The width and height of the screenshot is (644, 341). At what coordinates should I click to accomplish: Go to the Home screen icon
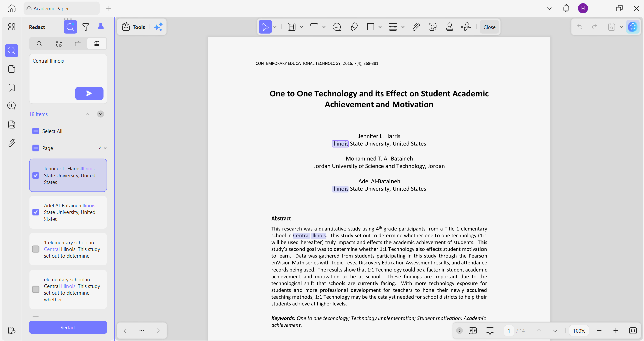pyautogui.click(x=12, y=9)
